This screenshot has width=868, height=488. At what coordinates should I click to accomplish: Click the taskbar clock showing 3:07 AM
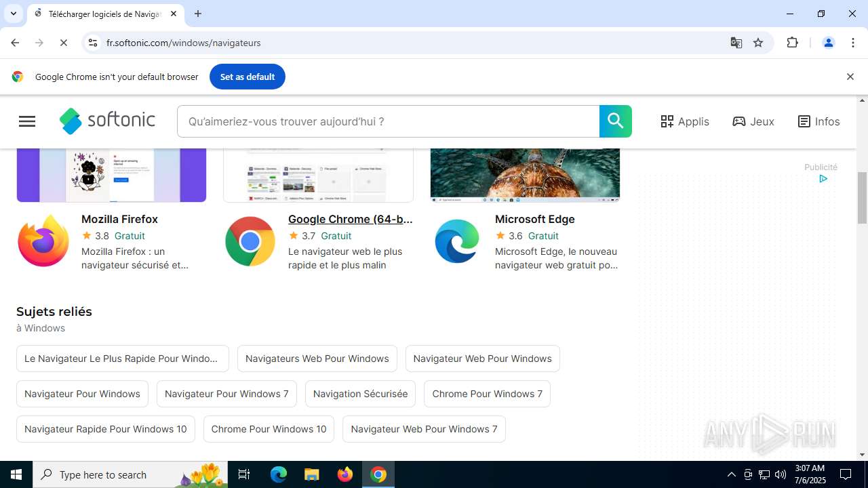click(810, 474)
